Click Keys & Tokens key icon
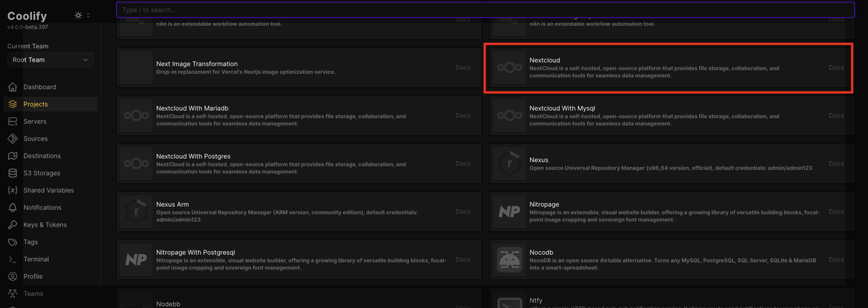The height and width of the screenshot is (308, 868). pos(12,225)
